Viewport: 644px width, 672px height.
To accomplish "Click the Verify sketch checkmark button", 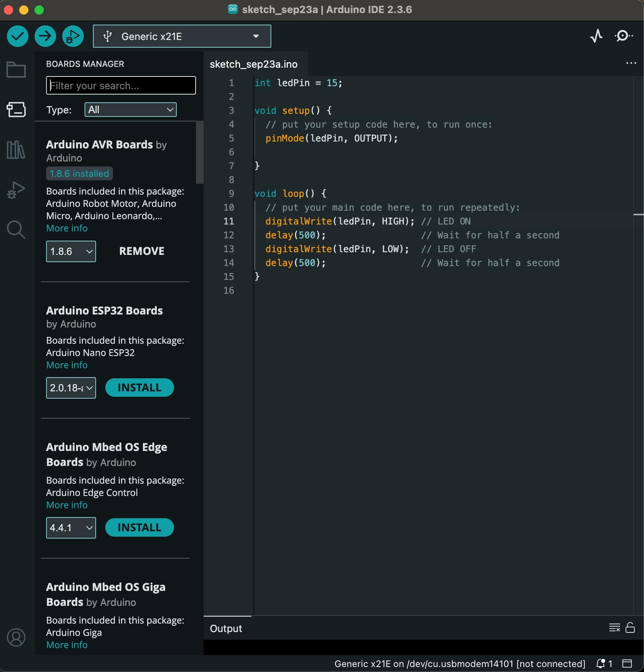I will click(18, 37).
